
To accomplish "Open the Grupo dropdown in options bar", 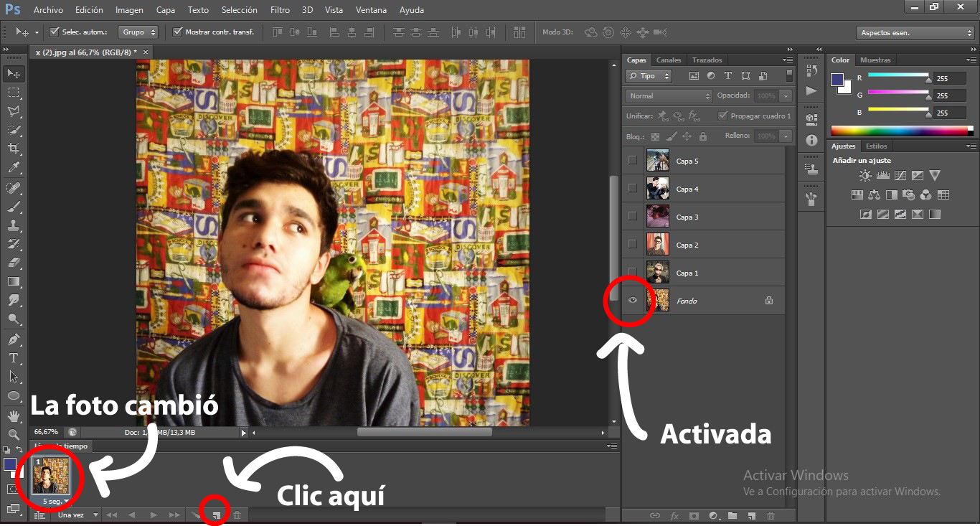I will click(138, 32).
